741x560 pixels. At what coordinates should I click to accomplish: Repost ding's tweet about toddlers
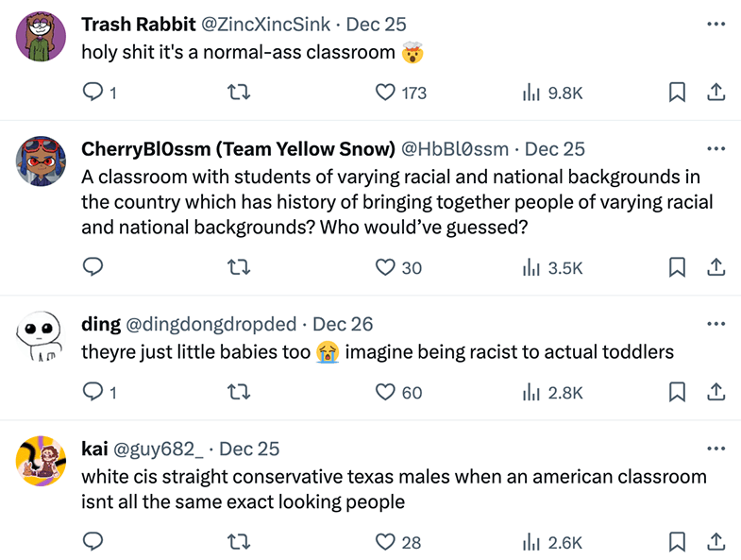pyautogui.click(x=239, y=392)
